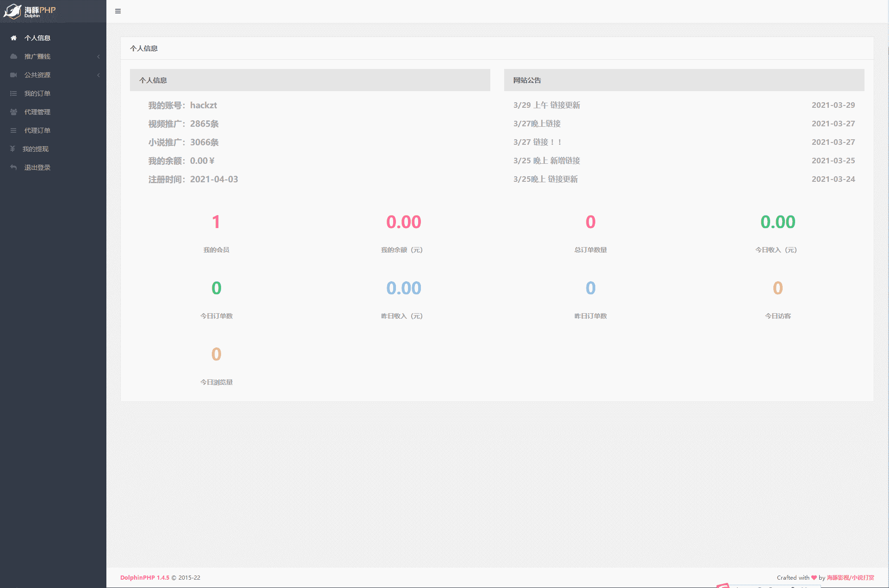Viewport: 889px width, 588px height.
Task: Open 代理管理 menu item
Action: [37, 112]
